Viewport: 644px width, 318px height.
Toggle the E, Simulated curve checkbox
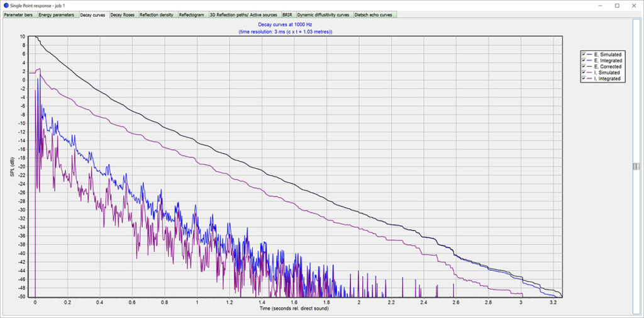pyautogui.click(x=584, y=54)
